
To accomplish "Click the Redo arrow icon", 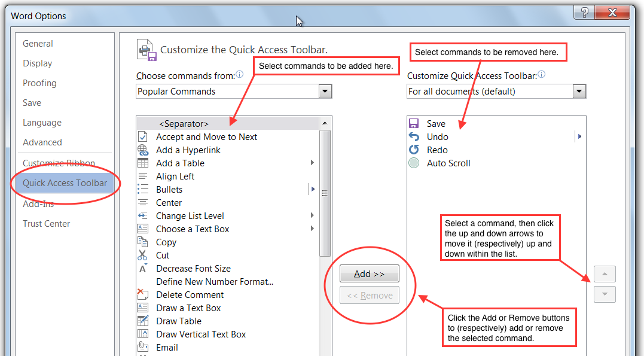I will pyautogui.click(x=414, y=150).
